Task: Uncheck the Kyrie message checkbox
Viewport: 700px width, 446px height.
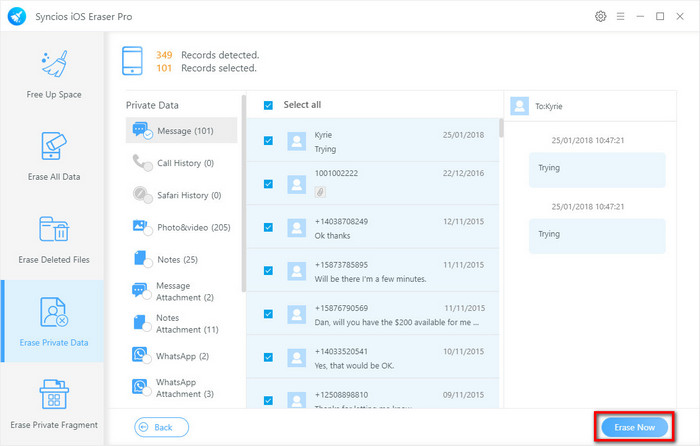Action: click(268, 141)
